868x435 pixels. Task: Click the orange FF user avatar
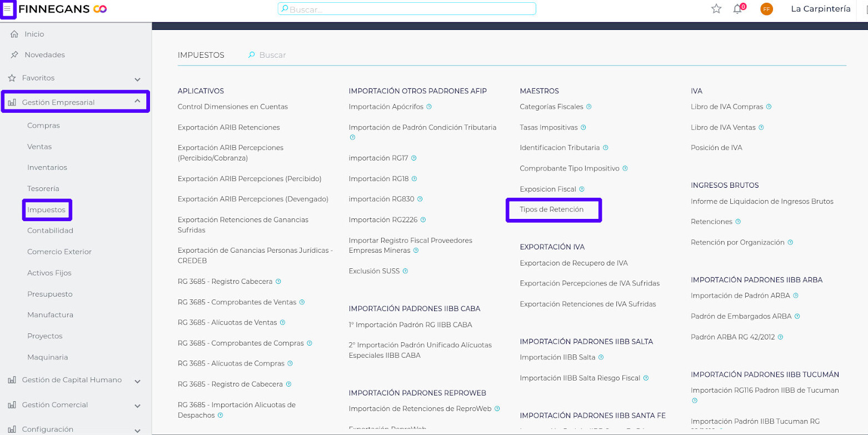tap(766, 9)
